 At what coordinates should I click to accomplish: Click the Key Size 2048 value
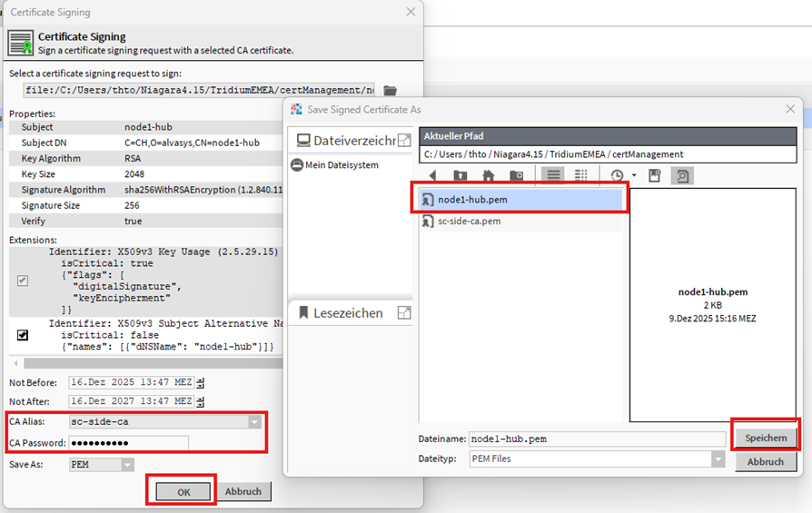pos(134,174)
